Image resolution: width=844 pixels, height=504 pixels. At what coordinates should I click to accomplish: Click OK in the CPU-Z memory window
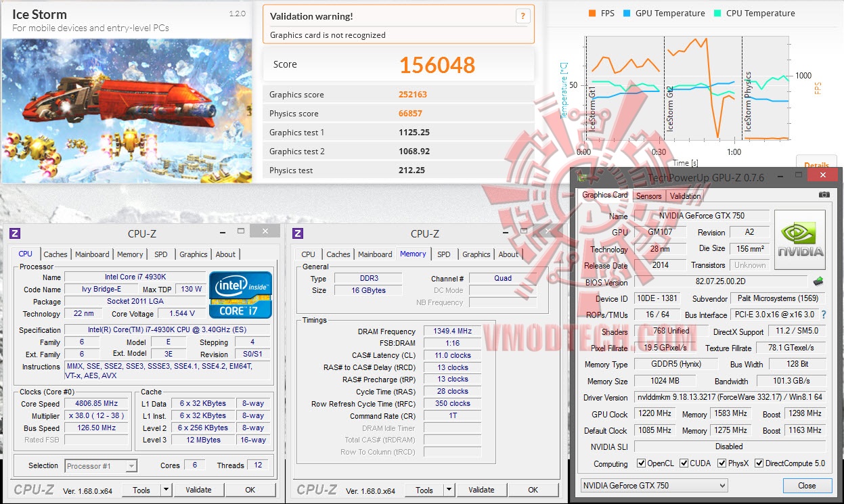coord(533,490)
